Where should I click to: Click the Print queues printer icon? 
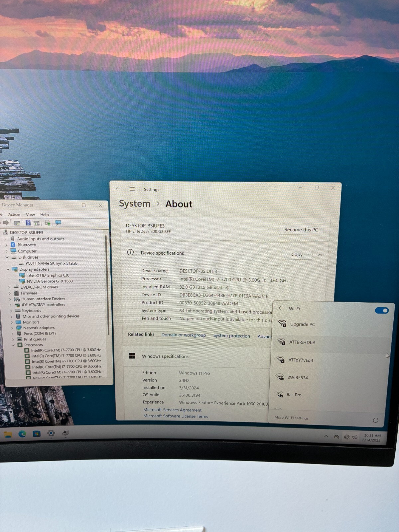tap(20, 339)
